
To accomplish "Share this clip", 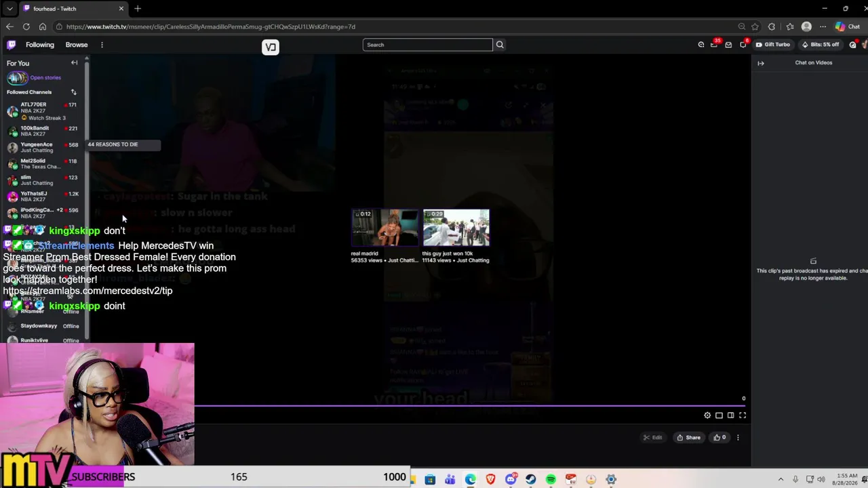I will coord(688,438).
